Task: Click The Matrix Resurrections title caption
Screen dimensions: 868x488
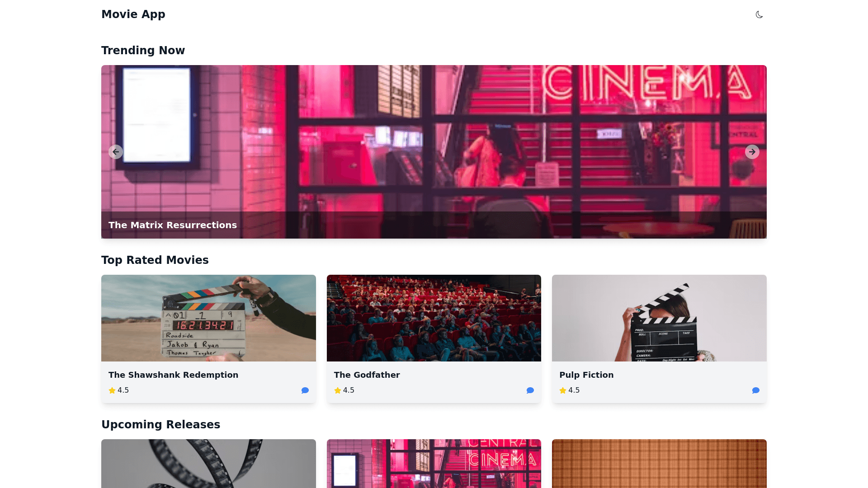Action: coord(173,225)
